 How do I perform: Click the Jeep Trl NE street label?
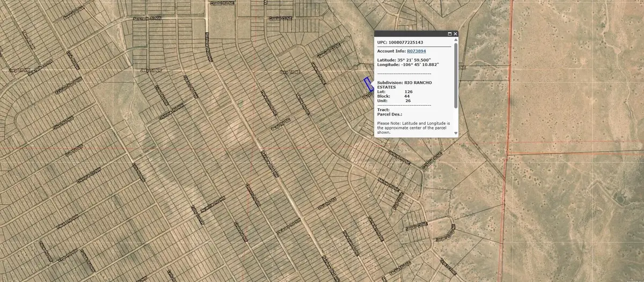(x=289, y=71)
